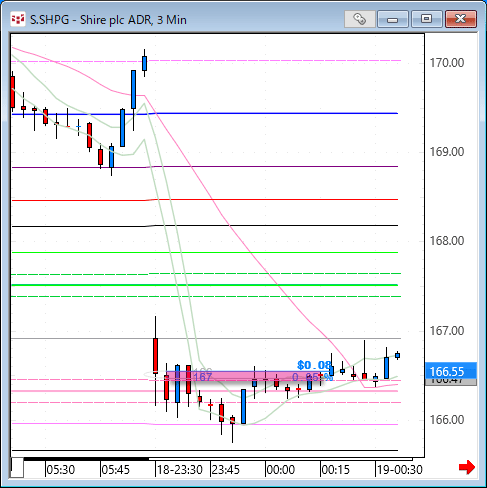Click the title S.SHPG - Shire plc ADR, 3 Min
The image size is (487, 488).
[108, 20]
